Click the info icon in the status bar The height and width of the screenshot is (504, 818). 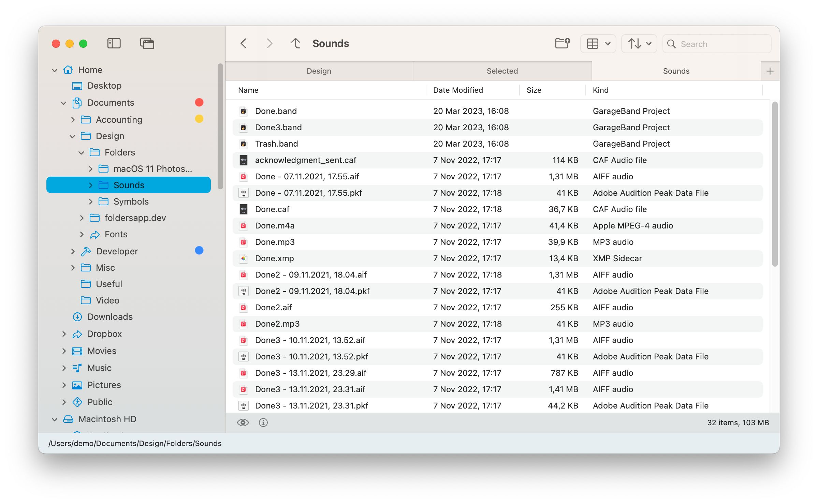[x=263, y=423]
